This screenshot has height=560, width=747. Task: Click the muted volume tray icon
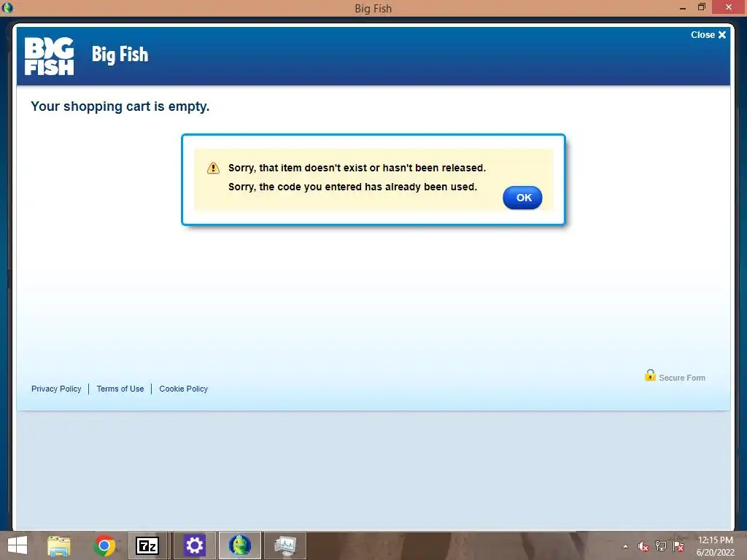click(x=643, y=546)
